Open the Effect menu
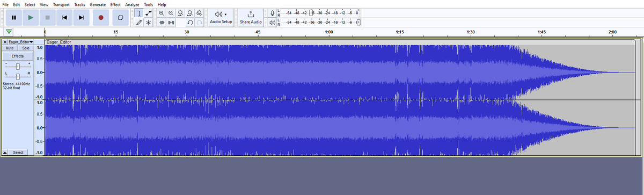 point(115,4)
